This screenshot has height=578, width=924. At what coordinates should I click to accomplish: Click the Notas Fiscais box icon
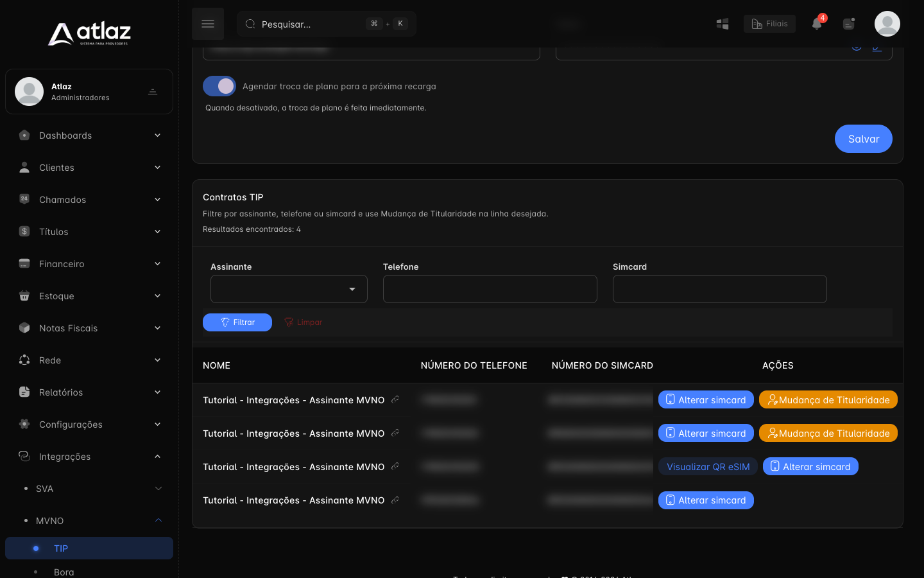[x=24, y=328]
